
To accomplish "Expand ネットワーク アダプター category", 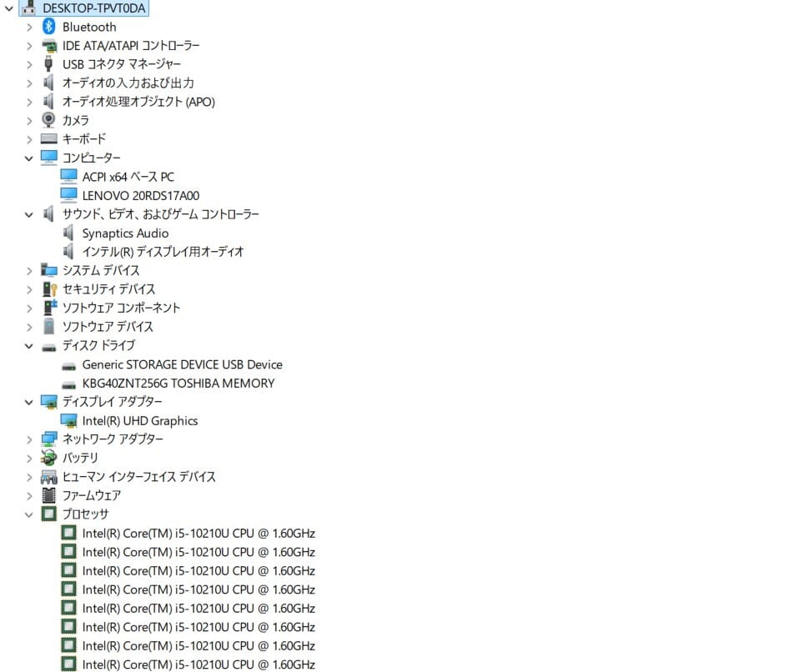I will coord(29,439).
